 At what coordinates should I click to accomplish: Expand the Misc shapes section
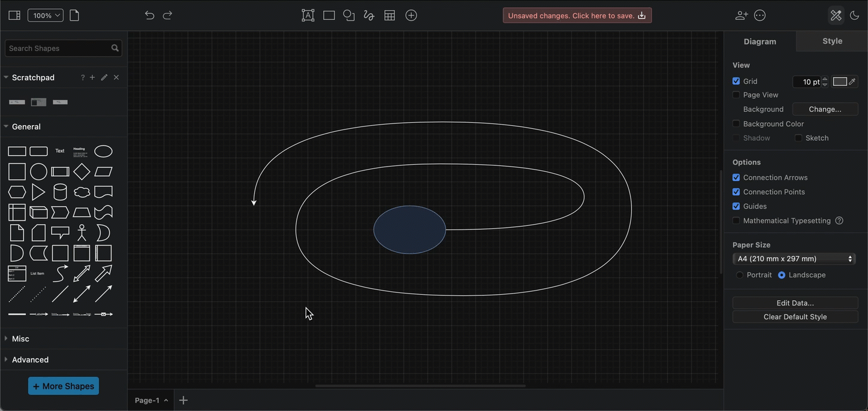click(x=20, y=339)
